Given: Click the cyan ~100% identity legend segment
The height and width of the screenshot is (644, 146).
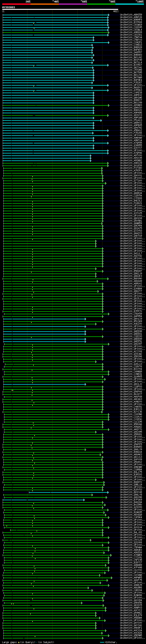Looking at the screenshot, I should pyautogui.click(x=130, y=4).
